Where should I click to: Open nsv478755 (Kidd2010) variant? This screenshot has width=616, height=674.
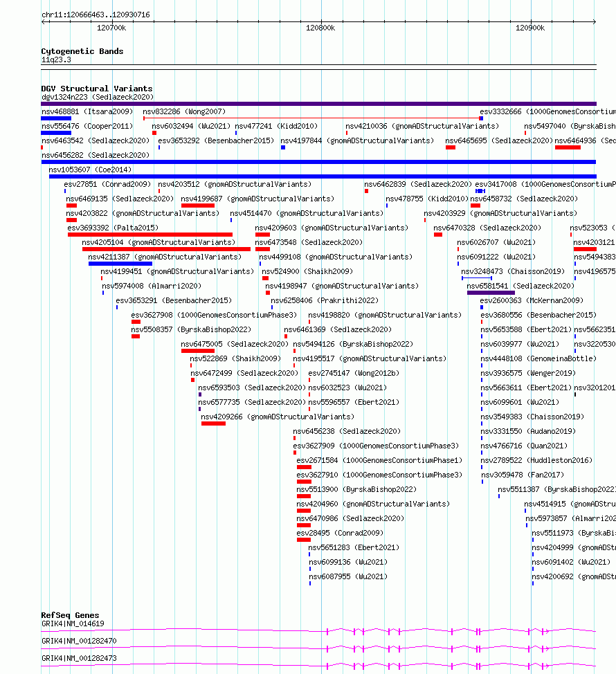click(x=427, y=199)
